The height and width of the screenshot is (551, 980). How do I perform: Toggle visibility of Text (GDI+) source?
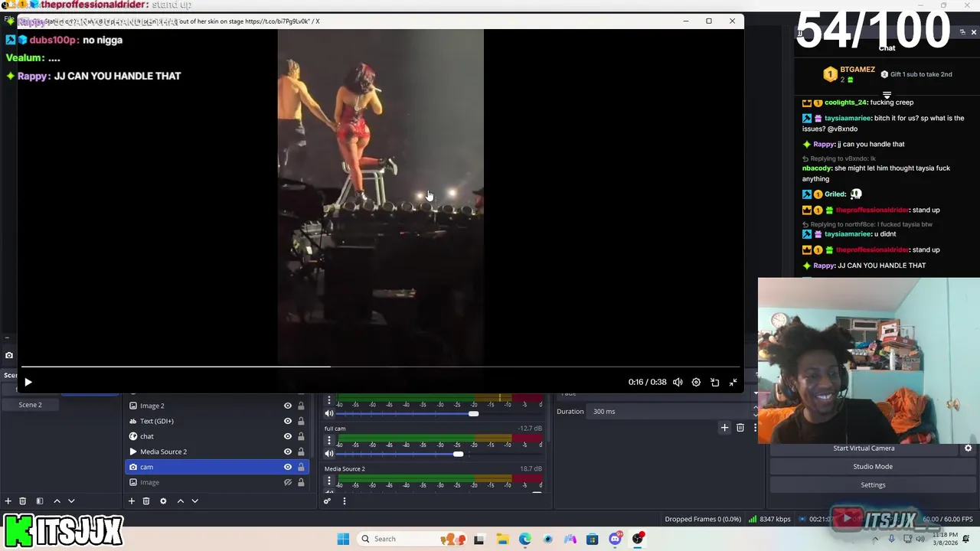288,421
